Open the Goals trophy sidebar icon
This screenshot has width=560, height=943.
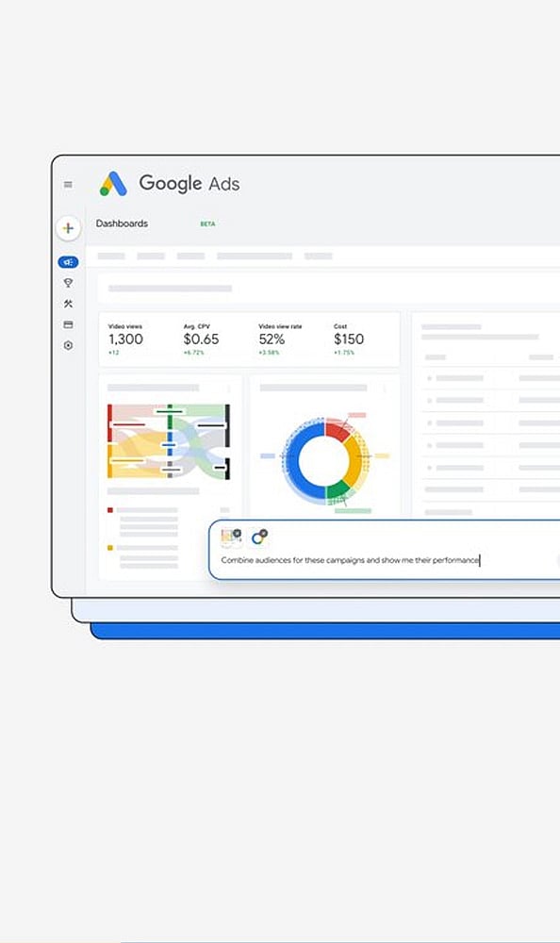pyautogui.click(x=68, y=283)
